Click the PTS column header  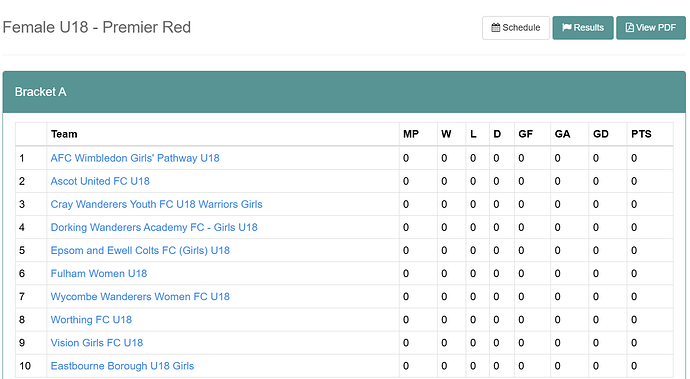pyautogui.click(x=641, y=134)
